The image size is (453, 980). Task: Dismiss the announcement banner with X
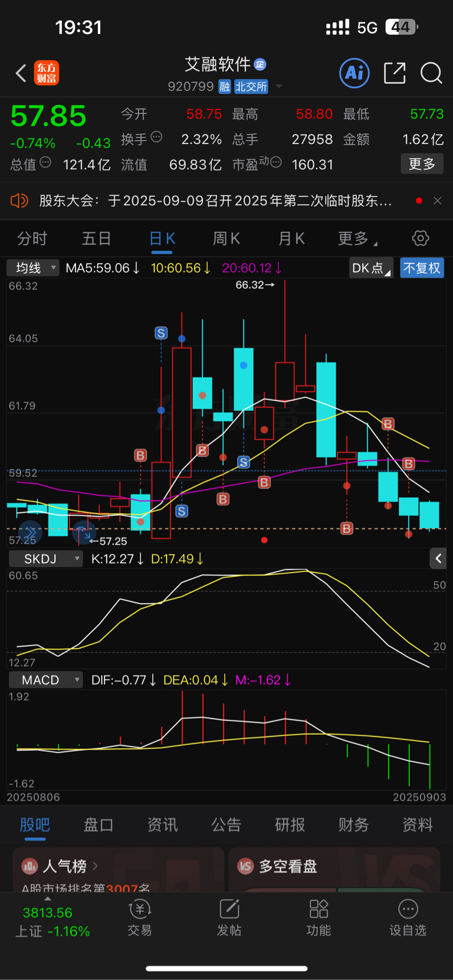pyautogui.click(x=438, y=200)
